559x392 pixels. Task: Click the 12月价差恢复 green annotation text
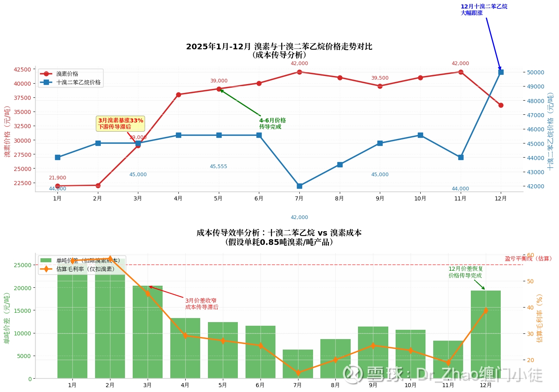coord(466,272)
